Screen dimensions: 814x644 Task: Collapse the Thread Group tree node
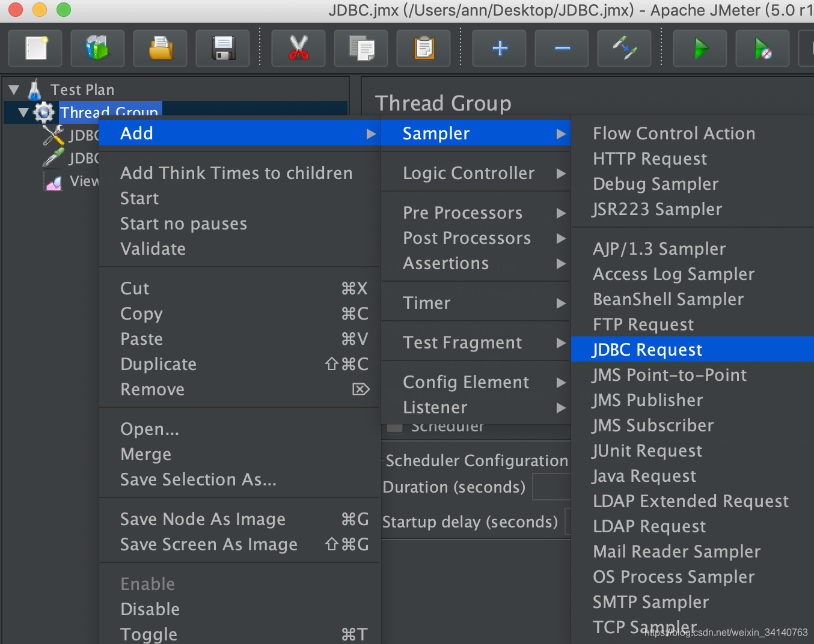point(23,112)
